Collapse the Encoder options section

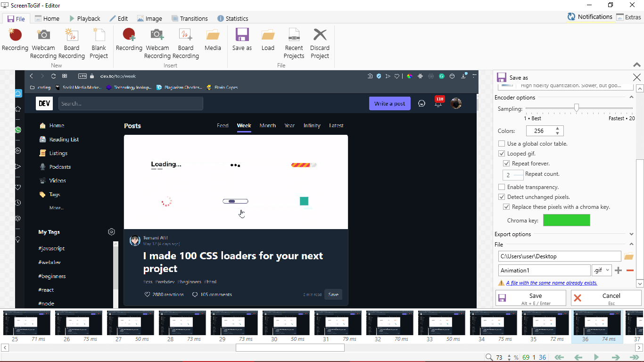631,98
